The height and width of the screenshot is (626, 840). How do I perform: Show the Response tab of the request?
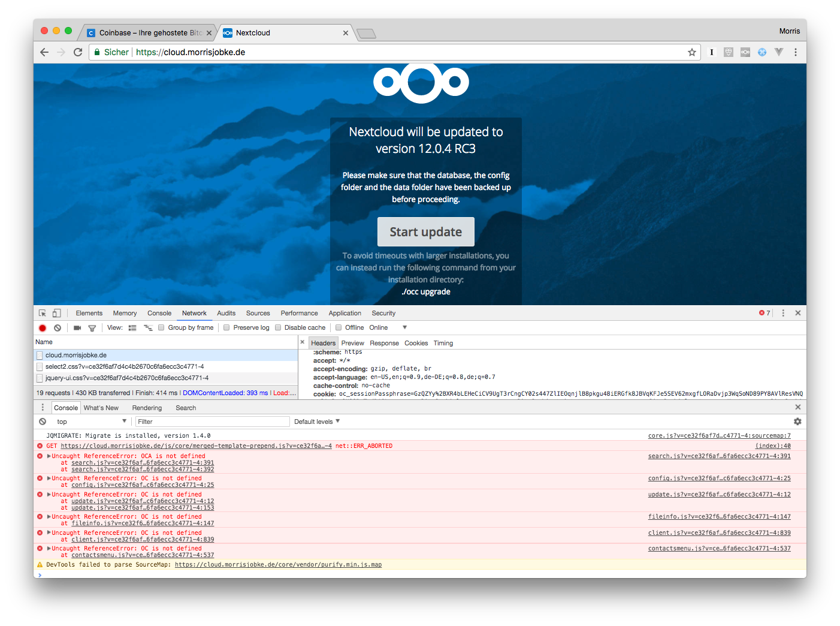(384, 343)
